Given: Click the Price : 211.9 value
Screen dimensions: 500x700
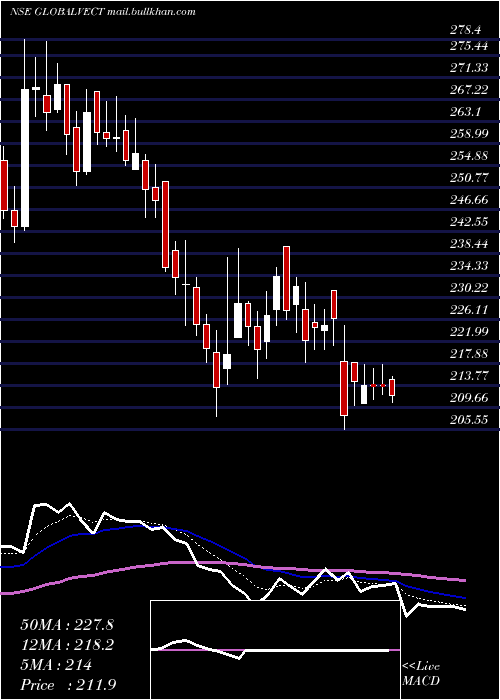Looking at the screenshot, I should click(68, 685).
